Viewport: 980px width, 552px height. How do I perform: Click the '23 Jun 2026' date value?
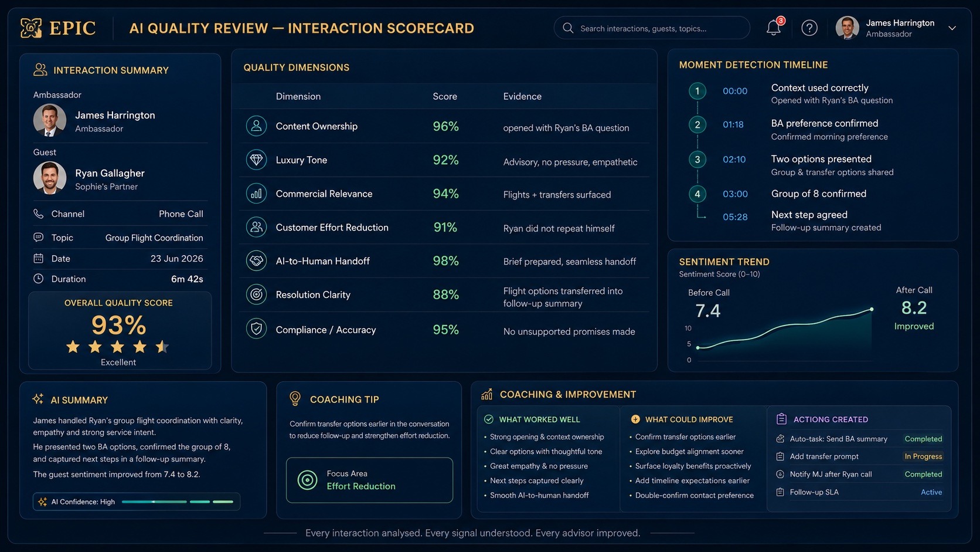tap(177, 259)
